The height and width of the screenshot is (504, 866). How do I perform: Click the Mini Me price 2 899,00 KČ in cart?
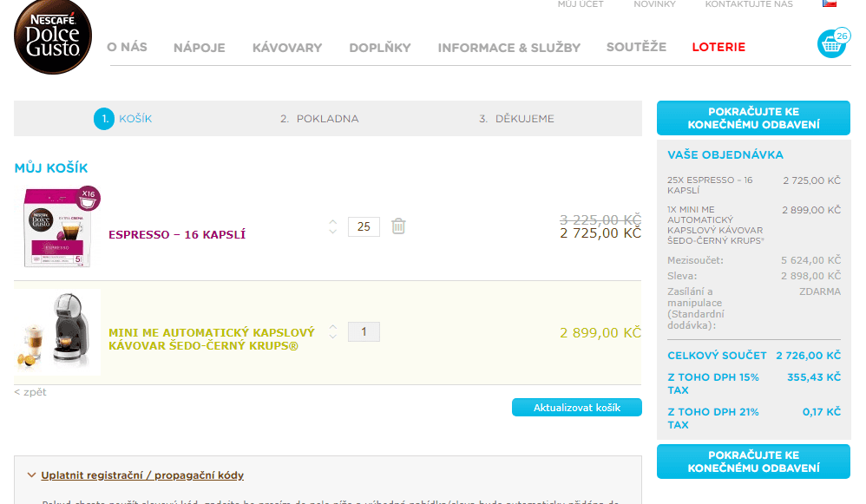coord(600,333)
